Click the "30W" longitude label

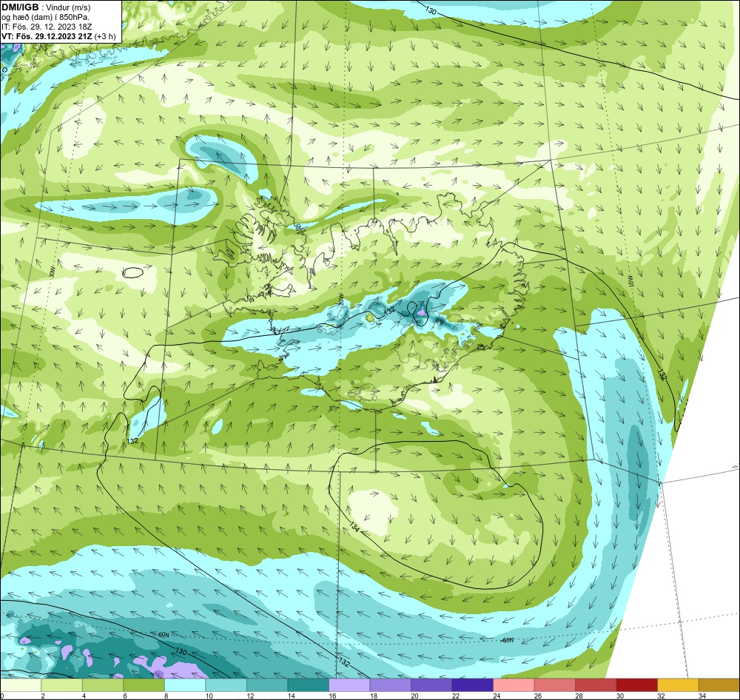tap(53, 272)
